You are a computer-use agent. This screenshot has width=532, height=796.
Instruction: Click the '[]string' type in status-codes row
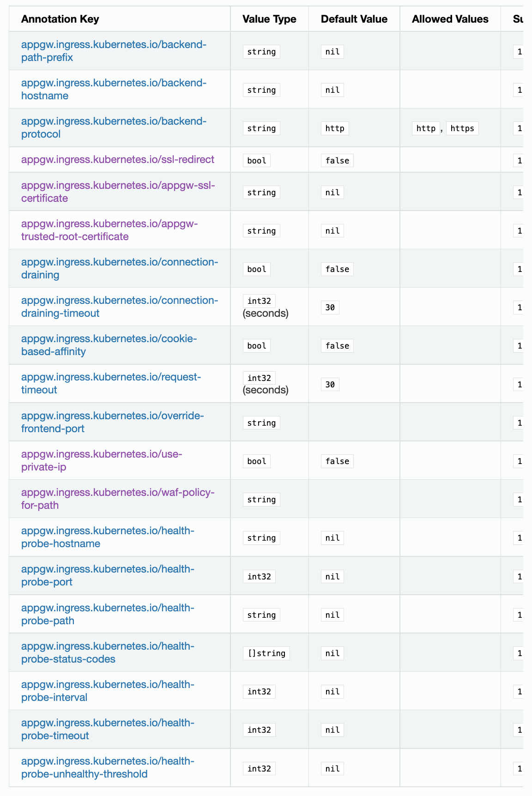click(266, 653)
